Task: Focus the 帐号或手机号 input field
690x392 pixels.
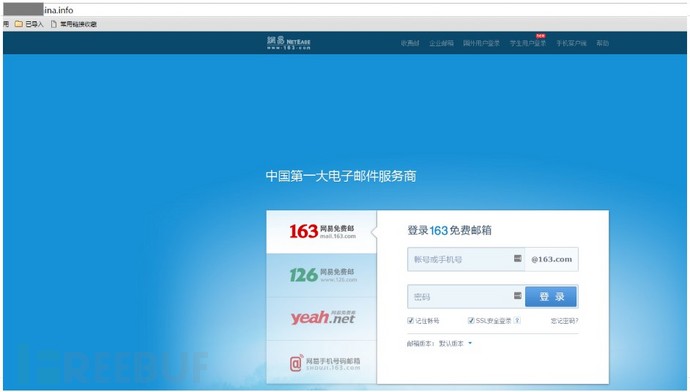Action: pyautogui.click(x=466, y=259)
